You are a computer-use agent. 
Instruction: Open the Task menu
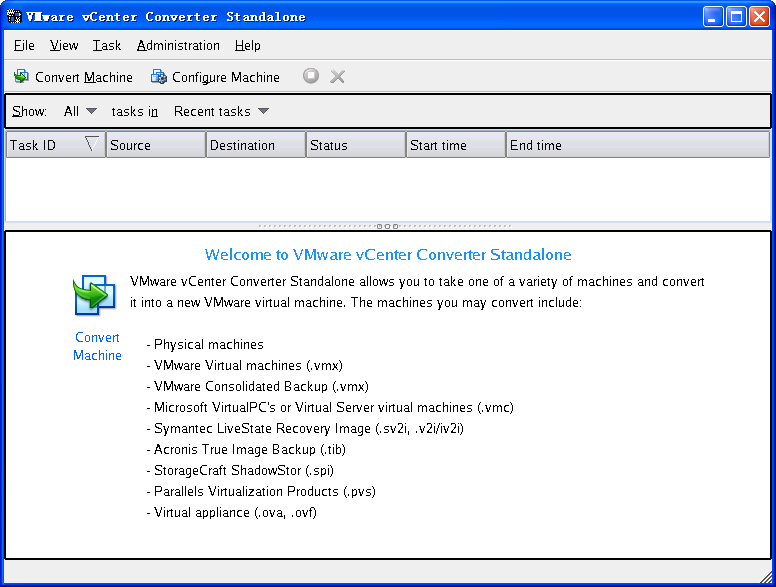107,45
